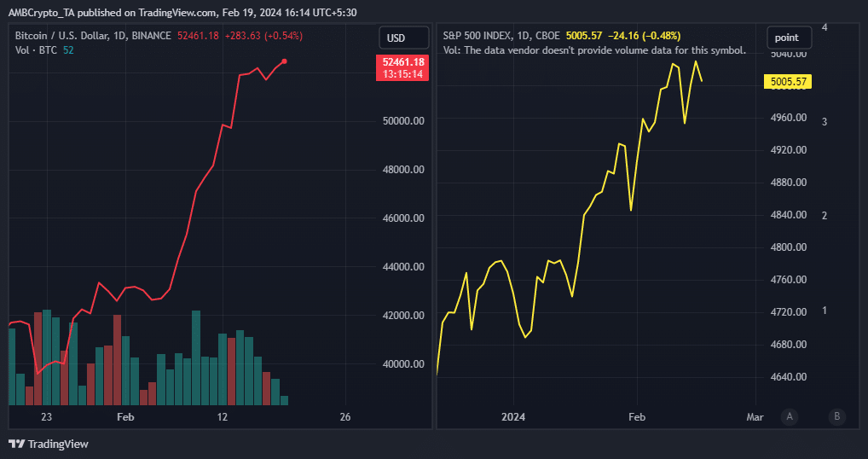Click the 50000.00 price axis label
This screenshot has height=459, width=868.
[403, 120]
